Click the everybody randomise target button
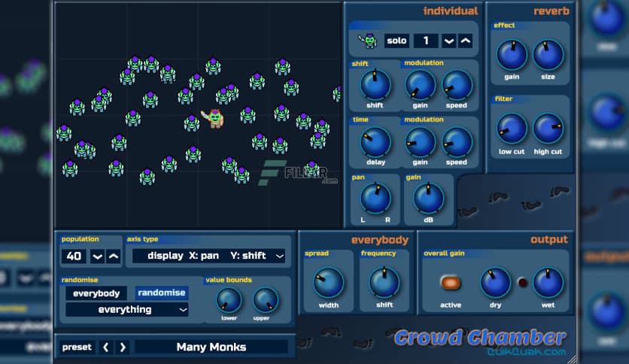629x364 pixels. 96,293
